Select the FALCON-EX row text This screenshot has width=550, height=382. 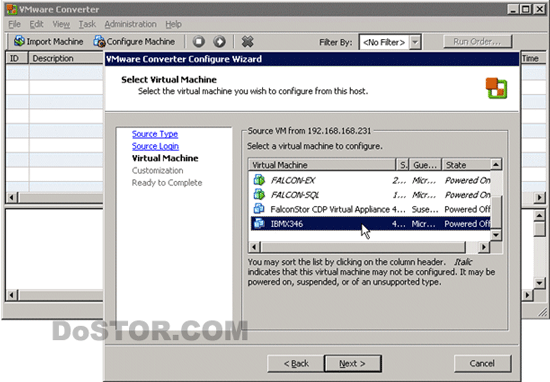tap(293, 180)
